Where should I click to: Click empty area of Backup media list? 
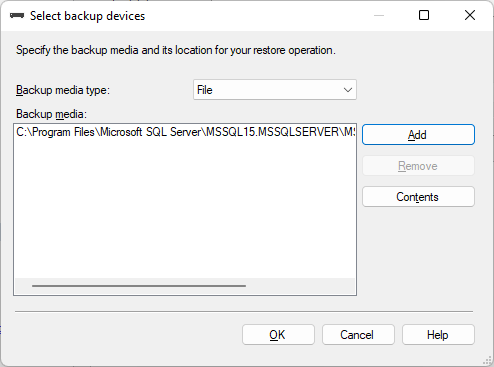pos(185,208)
